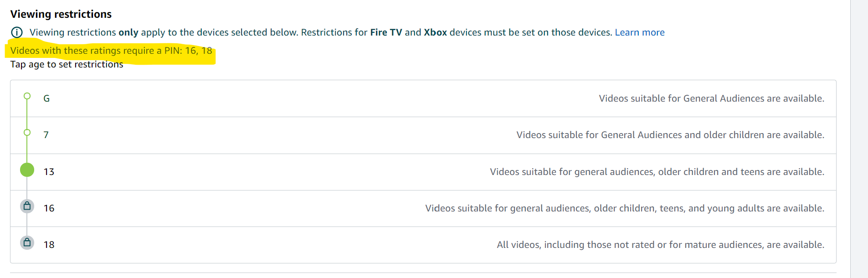Select the G rating circle marker
868x278 pixels.
pos(27,96)
